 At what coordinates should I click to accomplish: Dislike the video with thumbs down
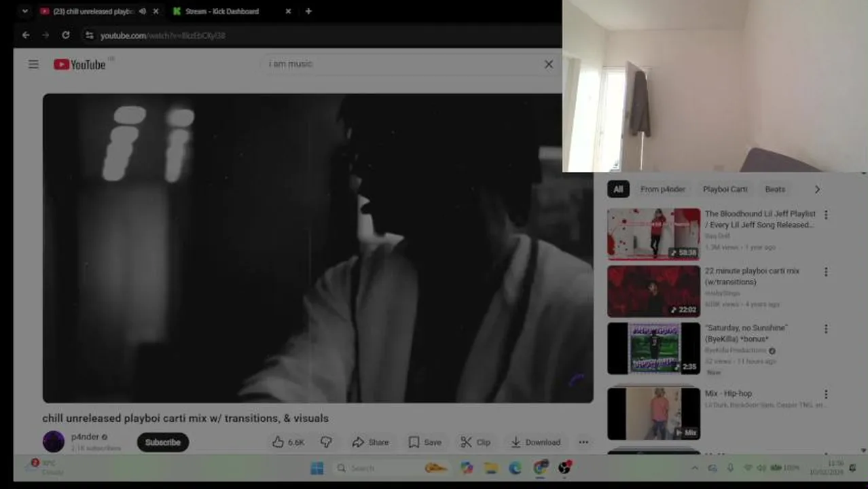[326, 442]
